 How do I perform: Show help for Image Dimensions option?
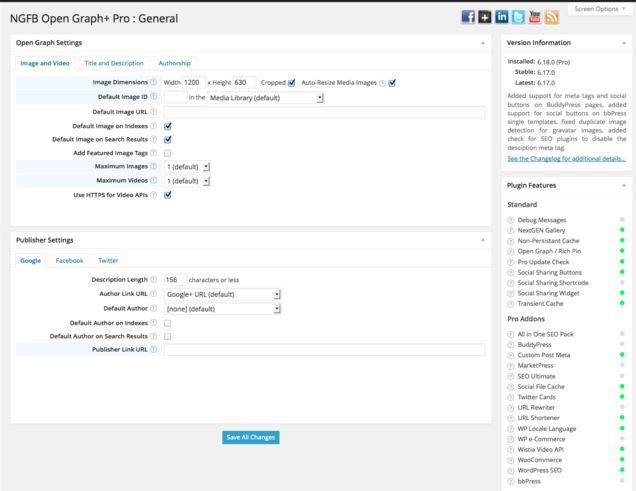pos(153,82)
